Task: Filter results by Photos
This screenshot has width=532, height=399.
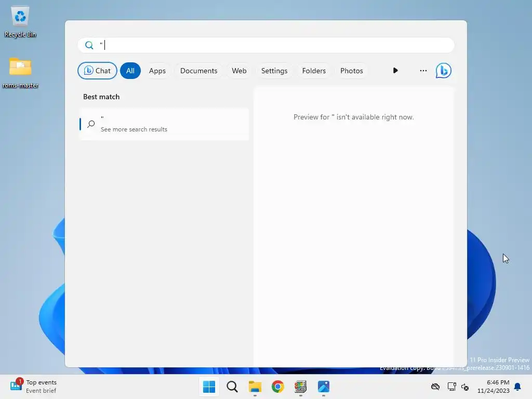Action: (x=352, y=71)
